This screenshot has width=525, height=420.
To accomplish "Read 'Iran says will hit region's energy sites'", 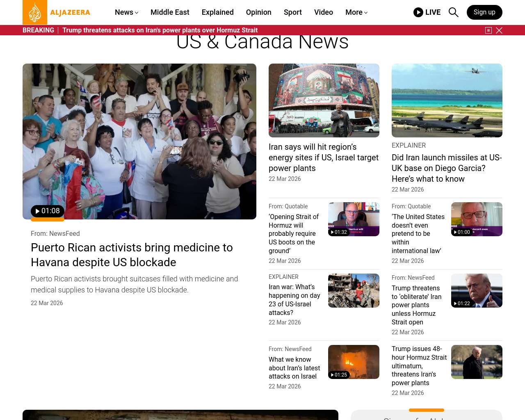I will tap(324, 157).
